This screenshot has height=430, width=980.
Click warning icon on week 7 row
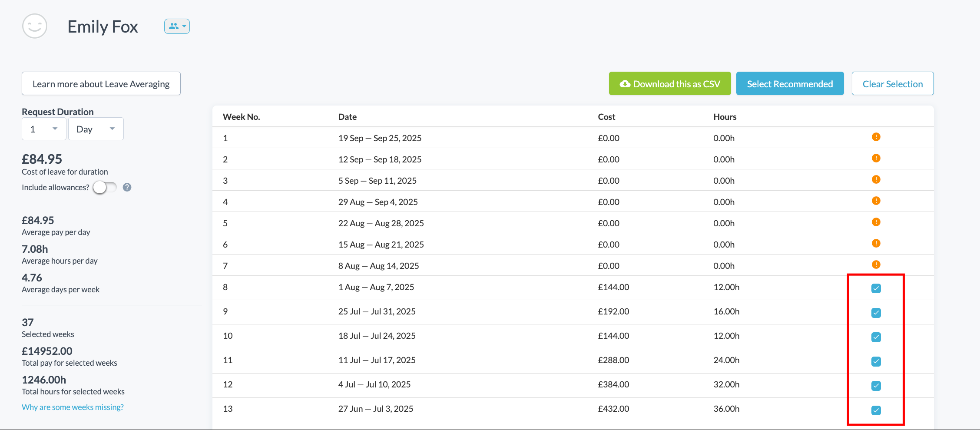coord(876,265)
